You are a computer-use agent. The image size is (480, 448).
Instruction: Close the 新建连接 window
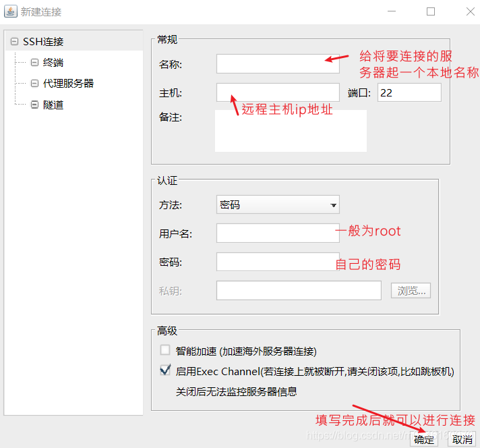(470, 11)
